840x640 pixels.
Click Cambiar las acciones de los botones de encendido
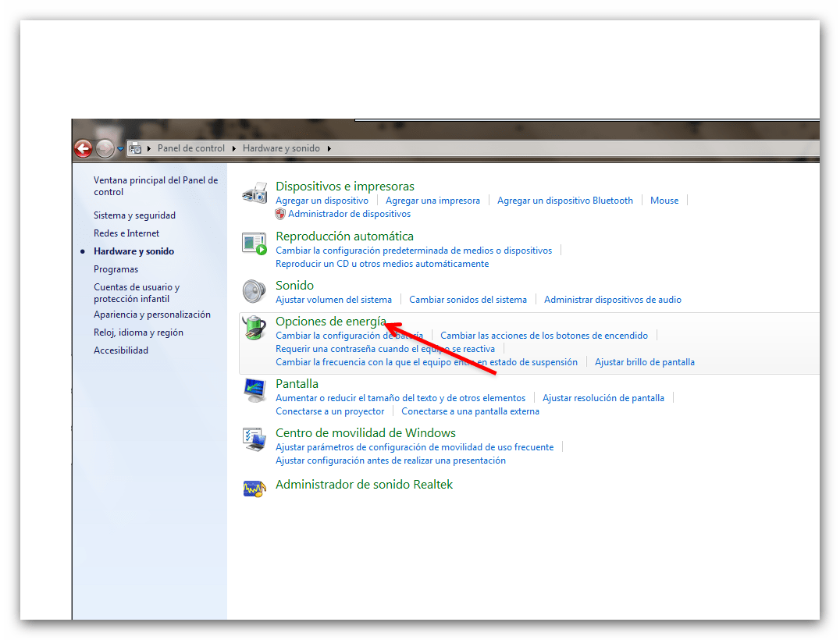[544, 336]
